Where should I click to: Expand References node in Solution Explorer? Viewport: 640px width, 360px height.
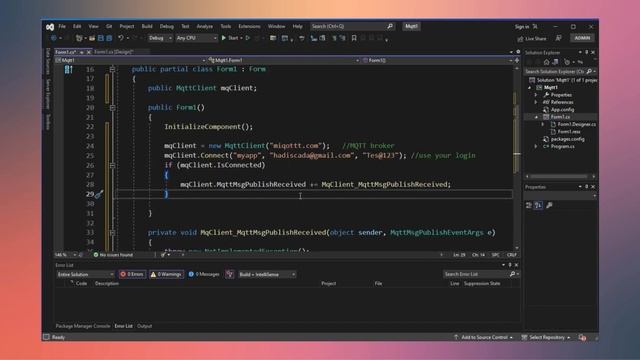pos(536,102)
